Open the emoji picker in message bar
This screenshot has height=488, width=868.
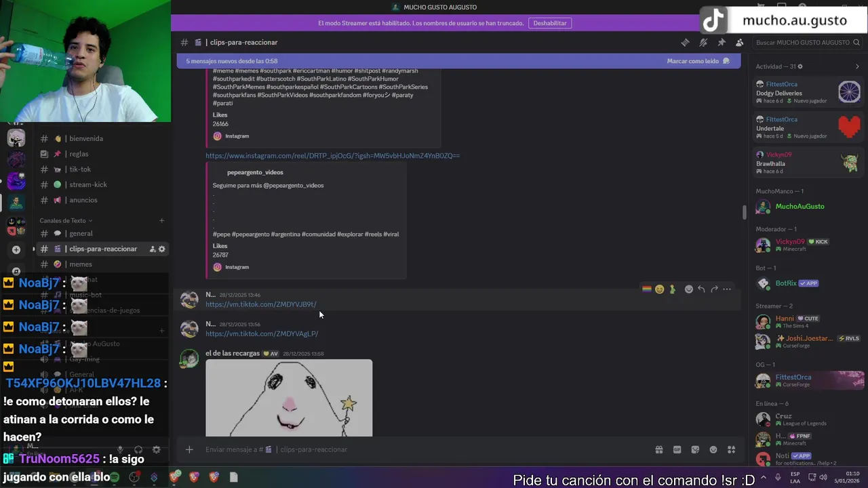[713, 449]
